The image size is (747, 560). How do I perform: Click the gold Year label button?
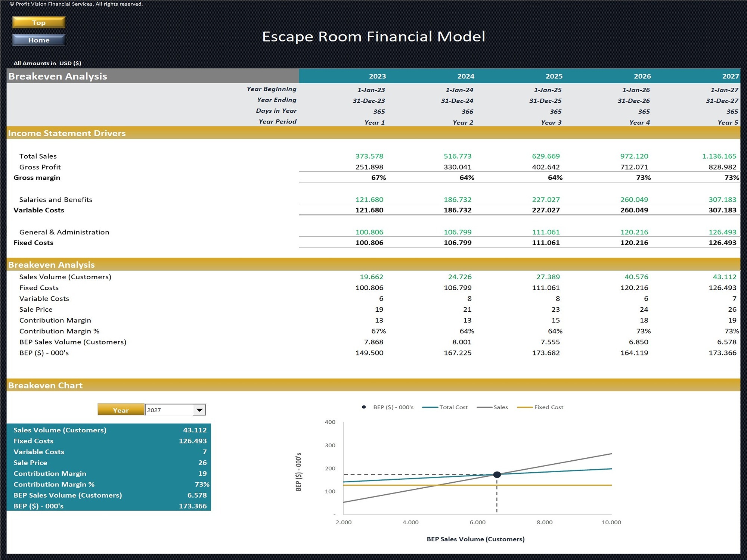pyautogui.click(x=120, y=410)
